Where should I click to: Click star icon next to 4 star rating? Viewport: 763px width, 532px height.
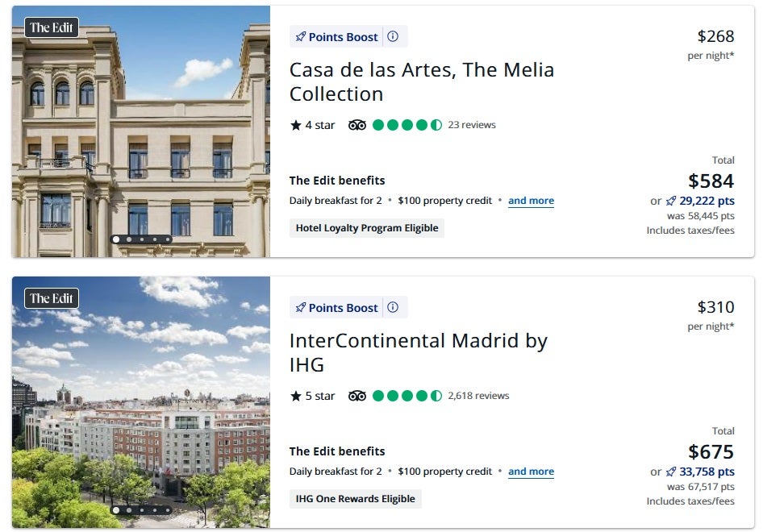295,125
